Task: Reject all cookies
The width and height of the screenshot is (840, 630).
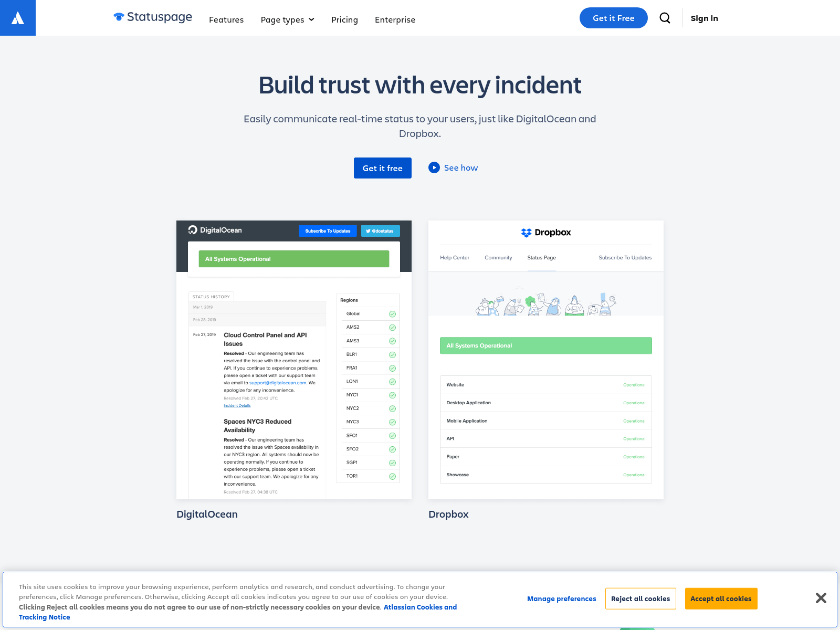Action: pyautogui.click(x=640, y=598)
